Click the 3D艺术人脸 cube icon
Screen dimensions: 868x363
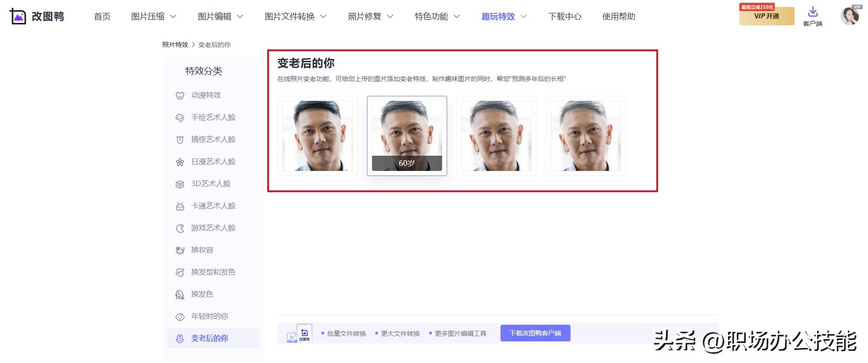pyautogui.click(x=180, y=184)
